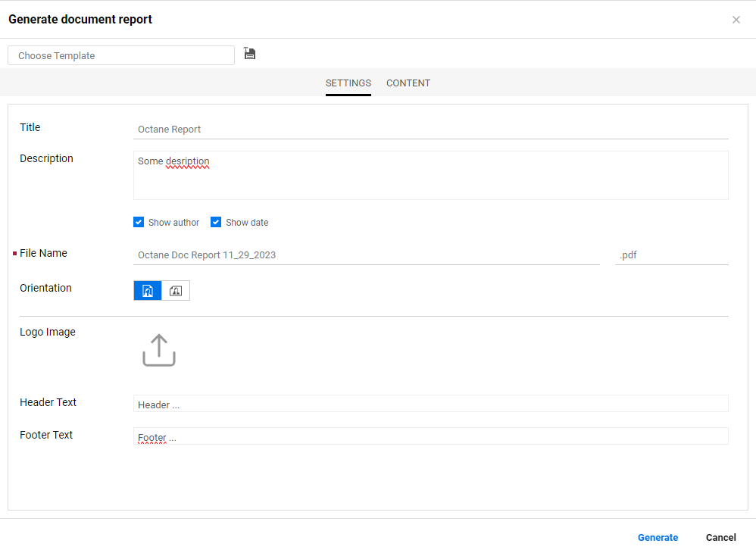This screenshot has width=756, height=556.
Task: Click the Logo Image label
Action: point(48,333)
